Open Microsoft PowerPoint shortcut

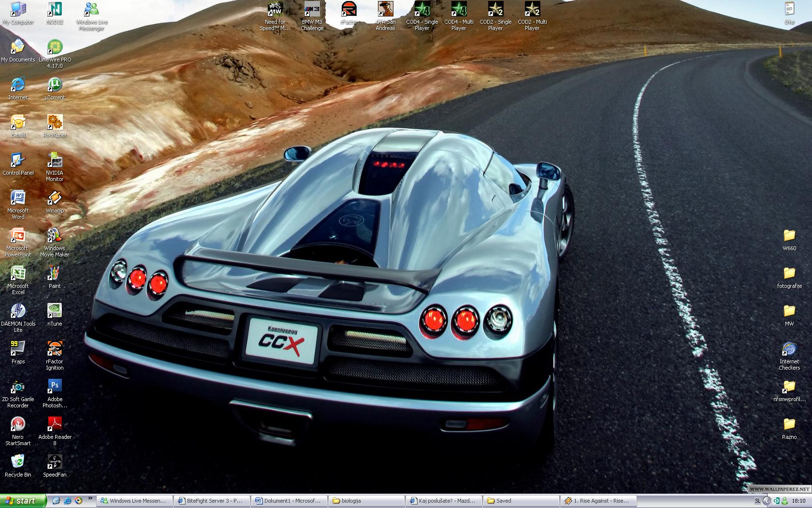click(18, 242)
